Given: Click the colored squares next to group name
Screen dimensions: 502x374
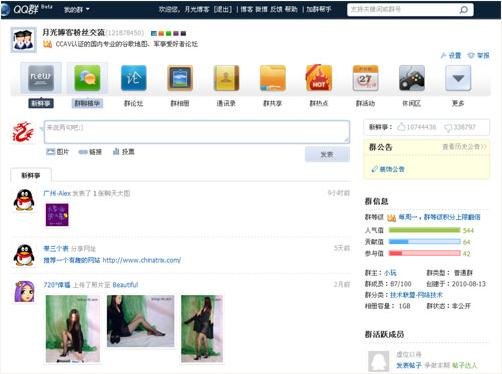Looking at the screenshot, I should (x=168, y=33).
